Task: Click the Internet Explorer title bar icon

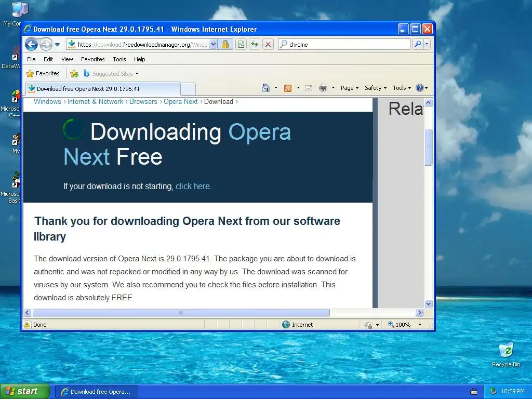Action: coord(28,29)
